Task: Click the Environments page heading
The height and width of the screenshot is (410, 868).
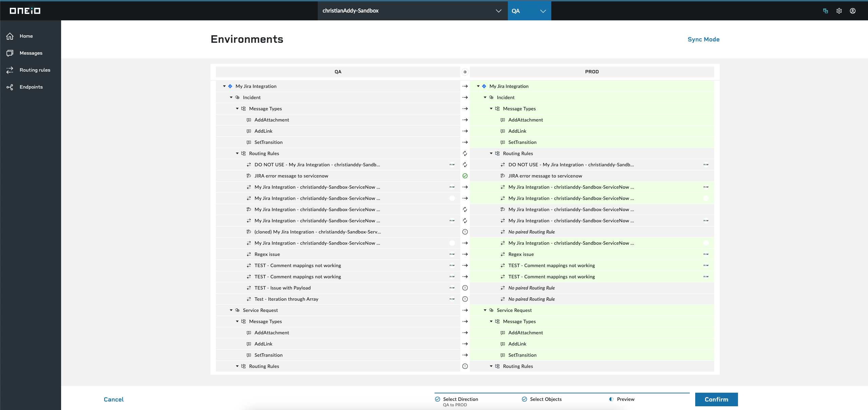Action: coord(247,39)
